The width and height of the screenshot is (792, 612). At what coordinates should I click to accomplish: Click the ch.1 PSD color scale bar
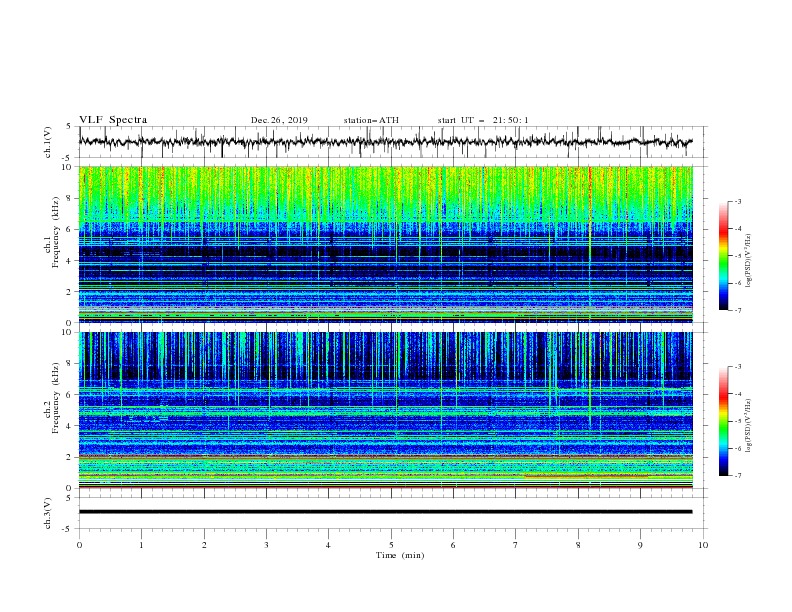point(724,256)
